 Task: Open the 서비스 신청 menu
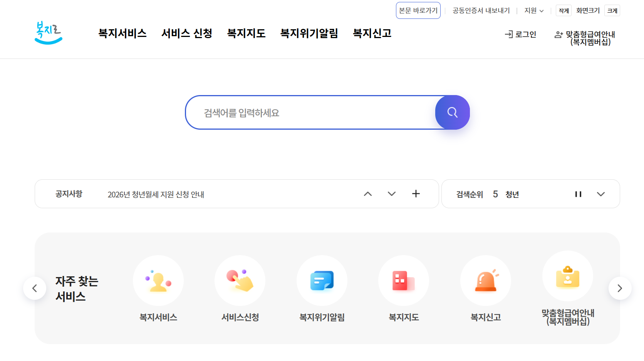[x=187, y=33]
